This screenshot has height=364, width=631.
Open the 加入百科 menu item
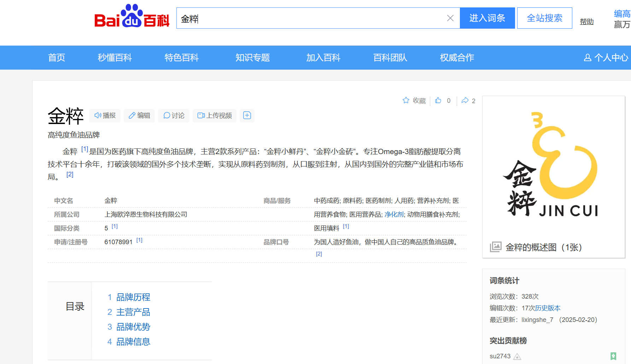(x=323, y=58)
